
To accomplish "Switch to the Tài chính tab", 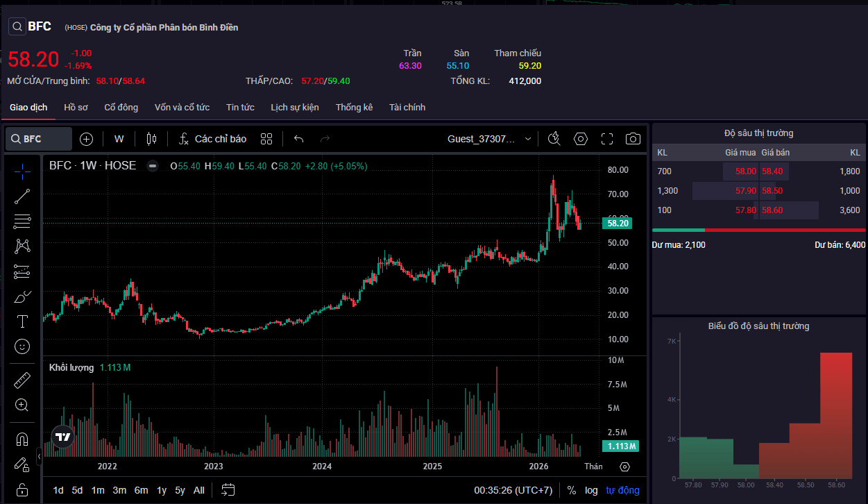I will (x=407, y=108).
